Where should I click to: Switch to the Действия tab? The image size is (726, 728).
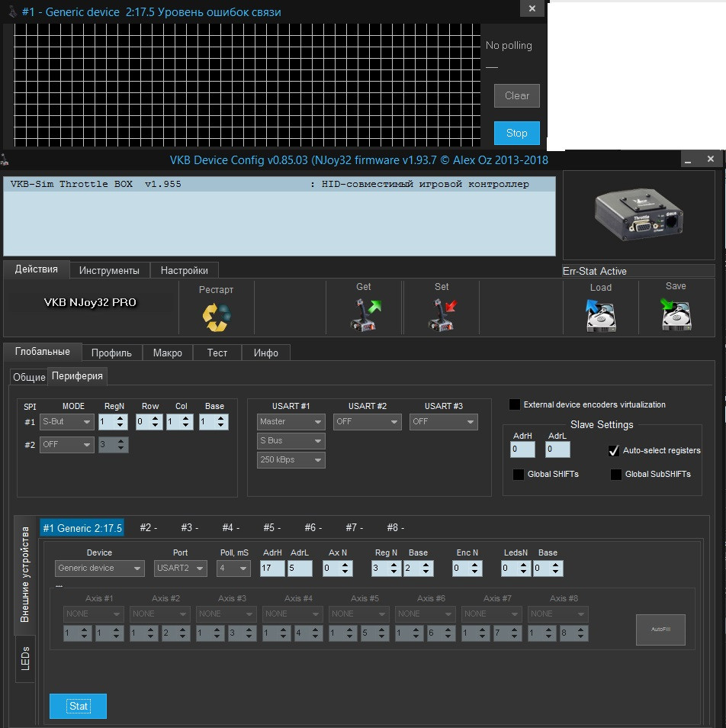pyautogui.click(x=36, y=269)
